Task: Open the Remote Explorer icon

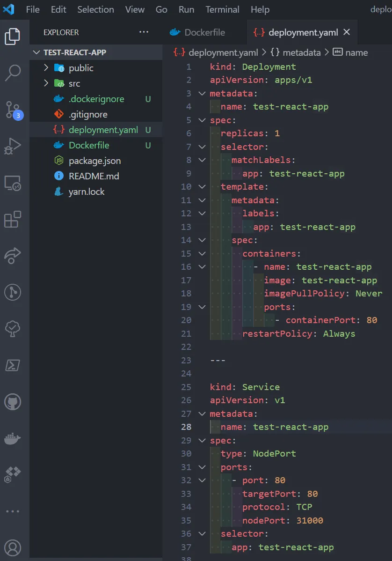Action: pos(13,183)
